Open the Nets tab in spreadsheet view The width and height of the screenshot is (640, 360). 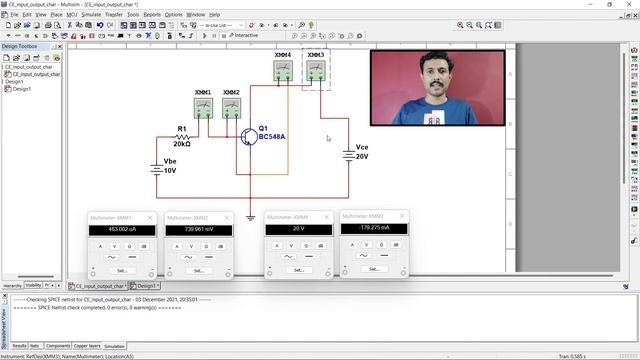pos(35,346)
